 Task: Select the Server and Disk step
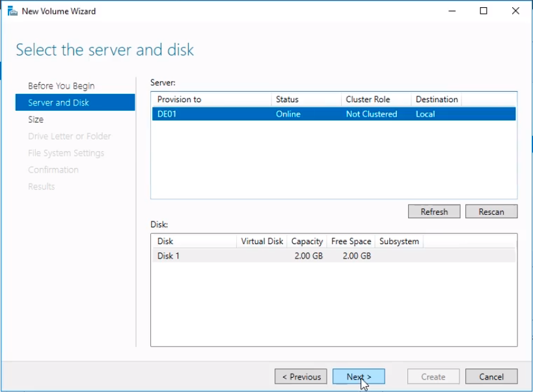pos(59,103)
